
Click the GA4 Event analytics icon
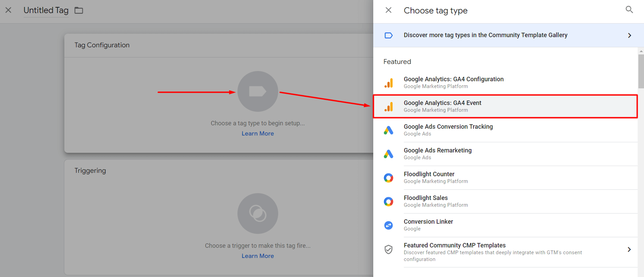tap(389, 106)
